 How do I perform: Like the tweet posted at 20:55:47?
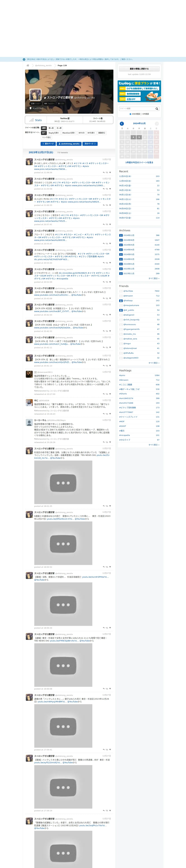point(110,244)
